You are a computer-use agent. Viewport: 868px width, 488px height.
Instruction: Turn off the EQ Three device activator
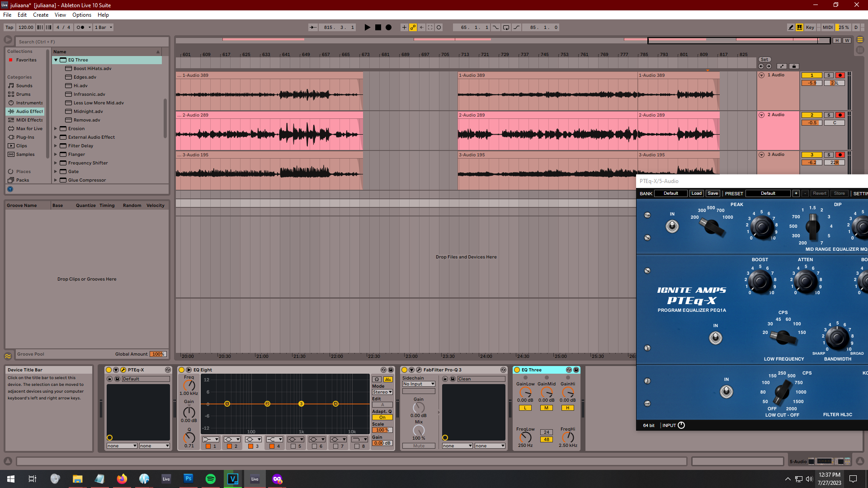(517, 370)
